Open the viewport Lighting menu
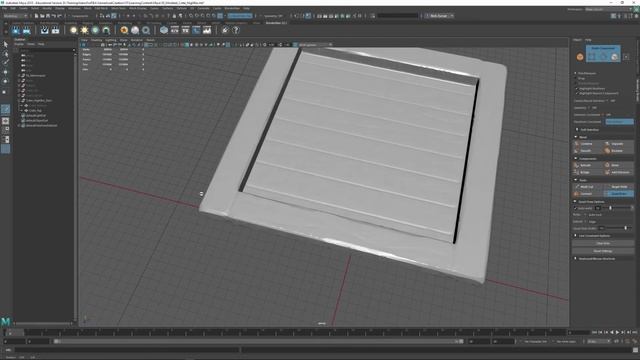The height and width of the screenshot is (360, 640). tap(111, 40)
